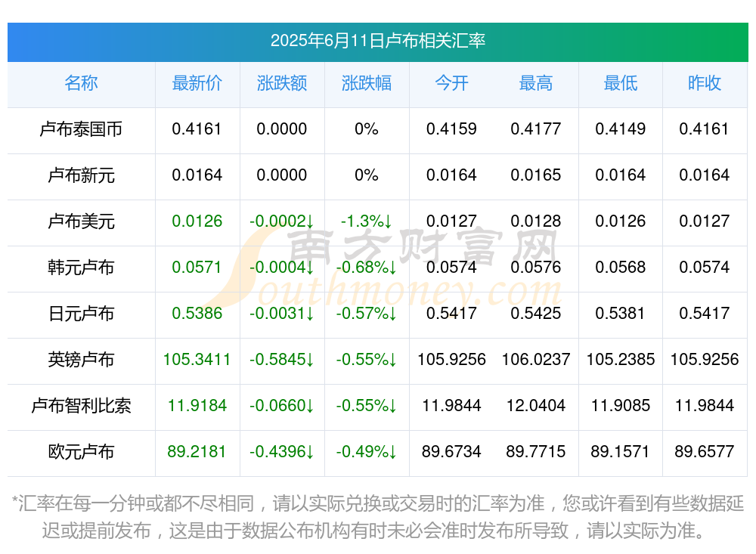Select 卢布美元 latest price 0.0126
The width and height of the screenshot is (756, 554).
(197, 221)
